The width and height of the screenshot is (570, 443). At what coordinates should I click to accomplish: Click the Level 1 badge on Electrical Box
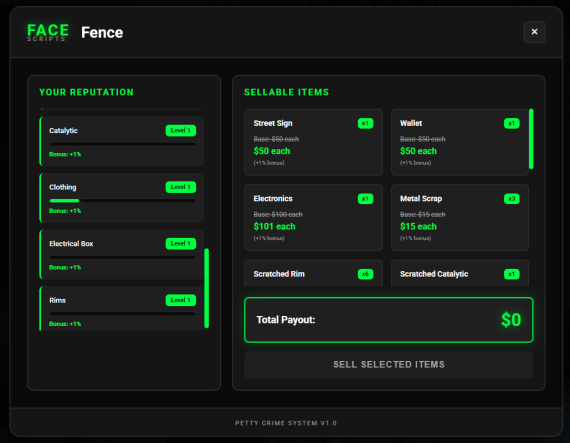click(x=181, y=243)
